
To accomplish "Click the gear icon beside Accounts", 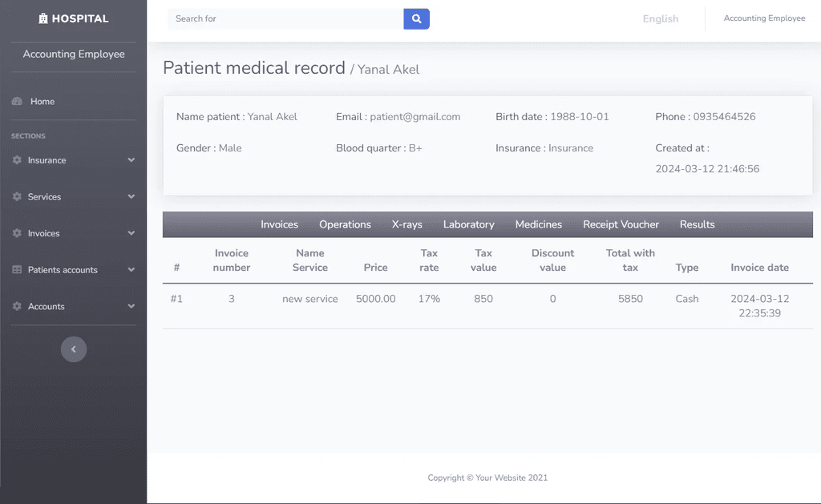I will pyautogui.click(x=17, y=307).
